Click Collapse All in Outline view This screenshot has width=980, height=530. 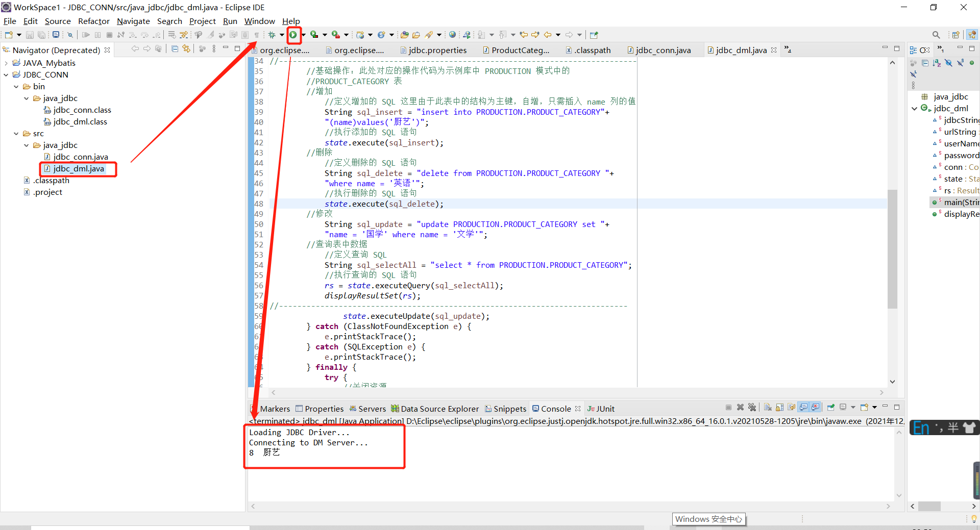925,63
